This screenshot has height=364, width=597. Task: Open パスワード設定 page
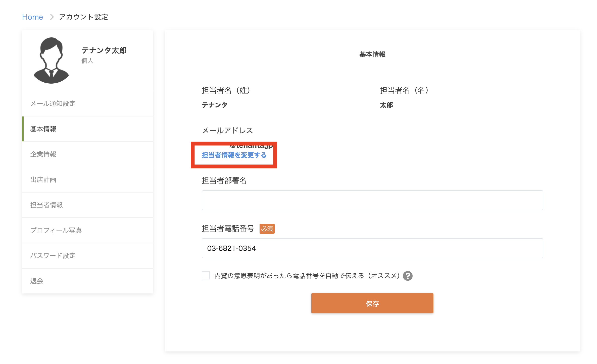pos(53,256)
